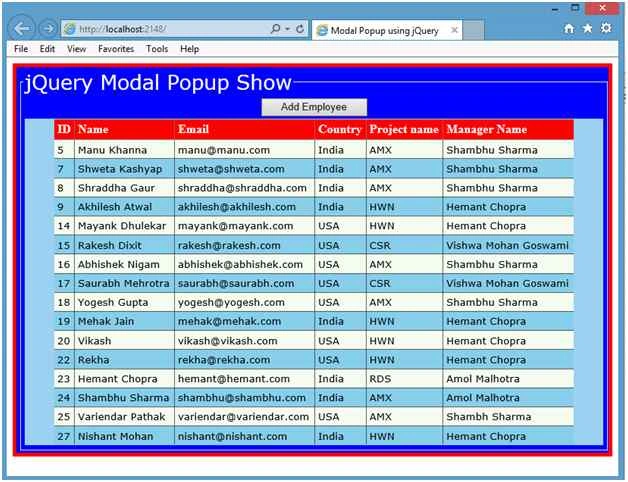Click variendar@variendar.com email cell

(244, 417)
